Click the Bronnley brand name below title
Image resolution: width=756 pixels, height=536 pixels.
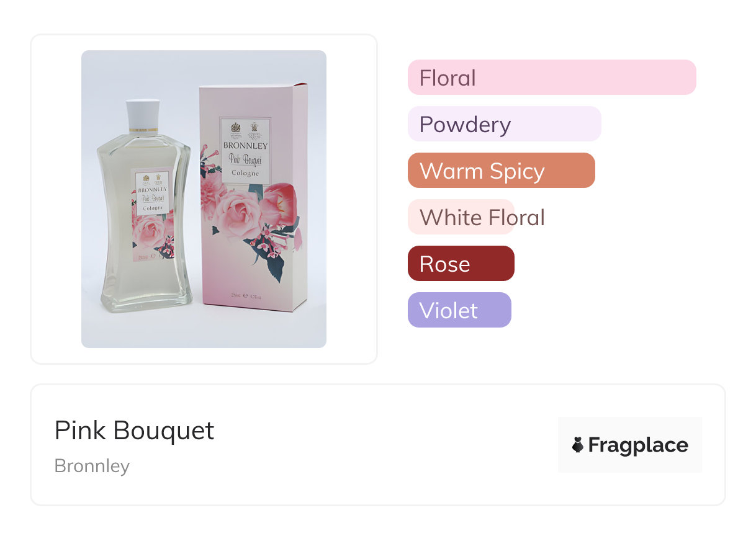click(x=92, y=466)
